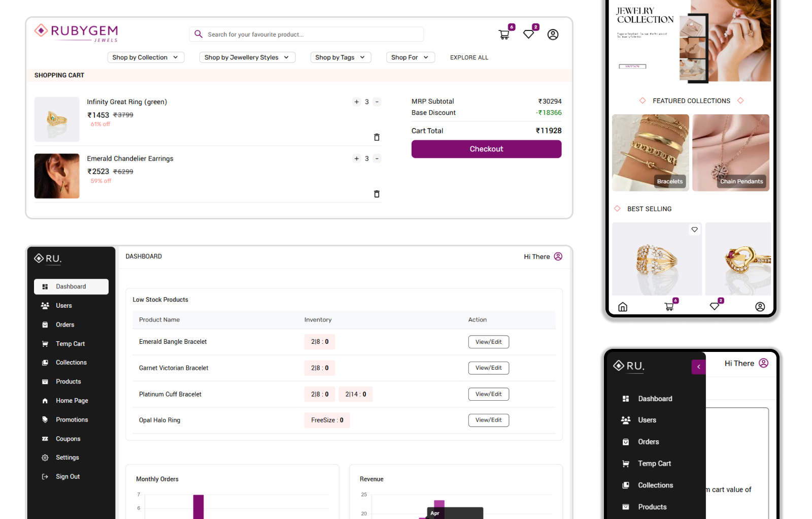Screen dimensions: 812x519
Task: Toggle wishlist heart on first best-selling ring
Action: 694,230
